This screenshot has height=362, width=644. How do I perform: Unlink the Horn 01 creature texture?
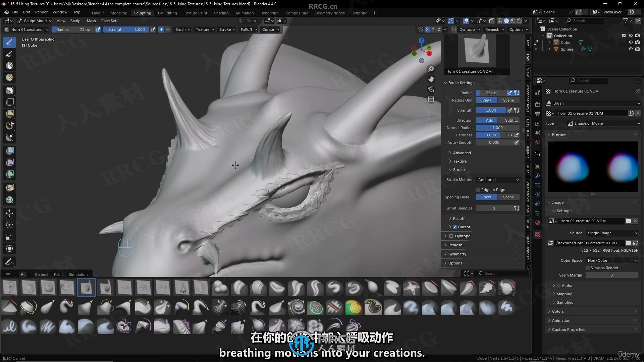click(x=638, y=113)
